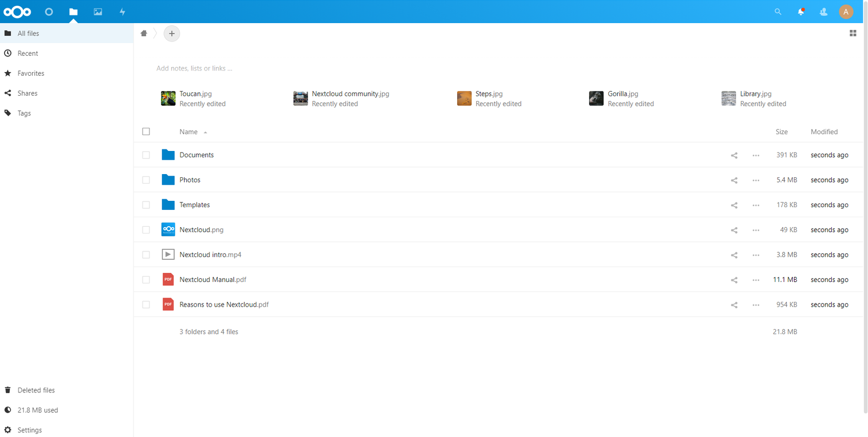The image size is (868, 437).
Task: Select the Photos folder checkbox
Action: tap(146, 180)
